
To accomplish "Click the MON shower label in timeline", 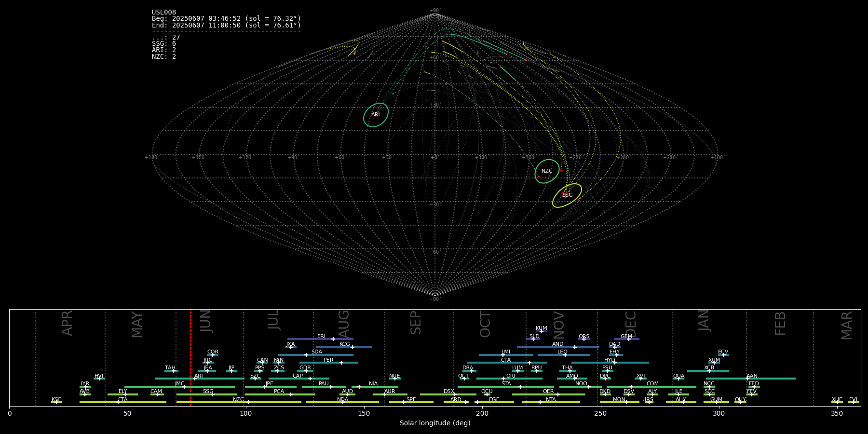I will tap(619, 400).
